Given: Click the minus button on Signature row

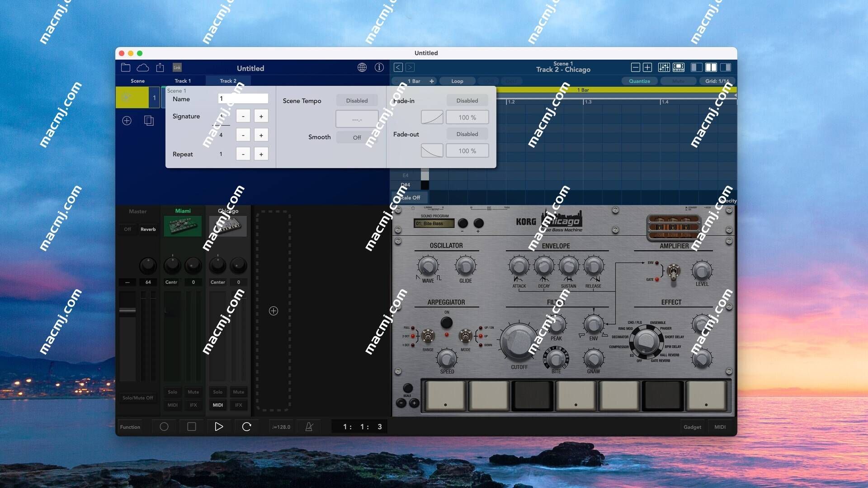Looking at the screenshot, I should click(243, 116).
